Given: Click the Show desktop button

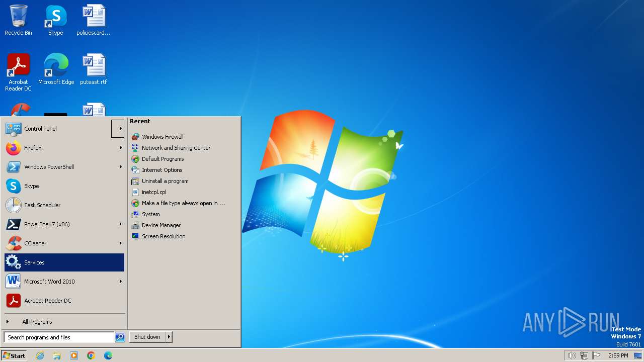Looking at the screenshot, I should coord(638,355).
